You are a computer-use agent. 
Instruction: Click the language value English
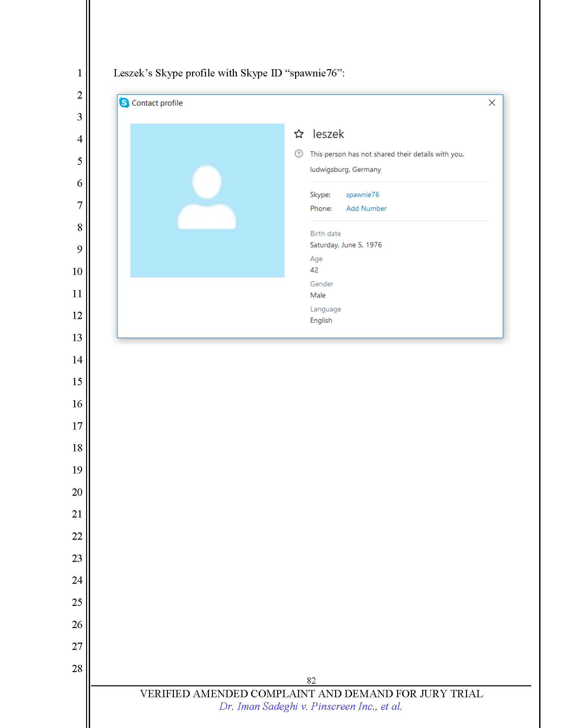(321, 320)
